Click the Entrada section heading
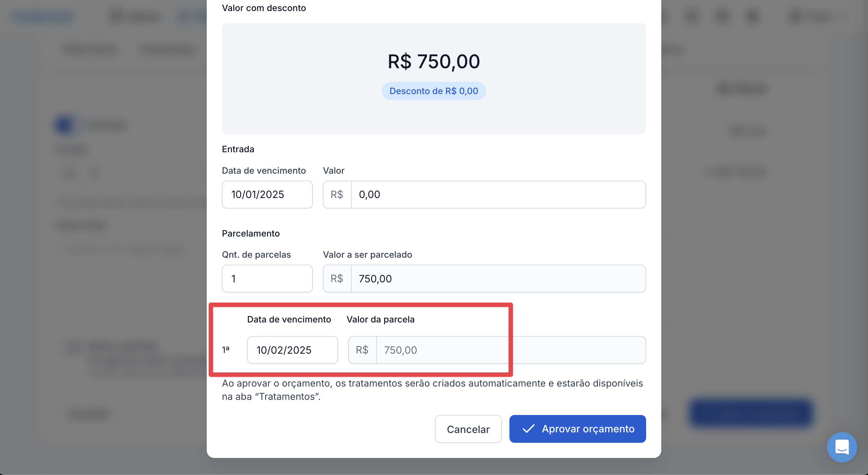The height and width of the screenshot is (475, 868). coord(238,149)
